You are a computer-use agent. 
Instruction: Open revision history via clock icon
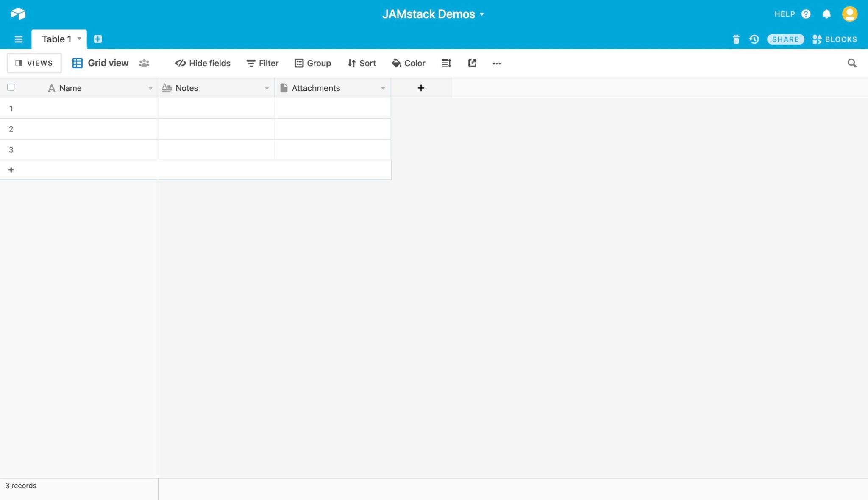[754, 39]
